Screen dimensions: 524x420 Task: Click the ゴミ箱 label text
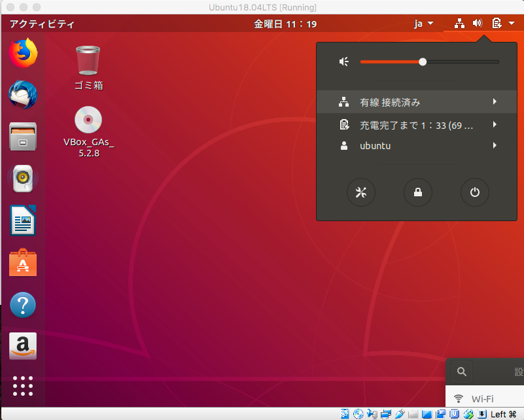[88, 86]
